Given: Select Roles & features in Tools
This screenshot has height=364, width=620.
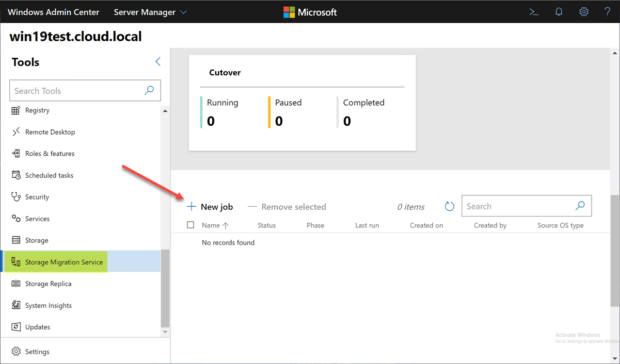Looking at the screenshot, I should point(50,154).
